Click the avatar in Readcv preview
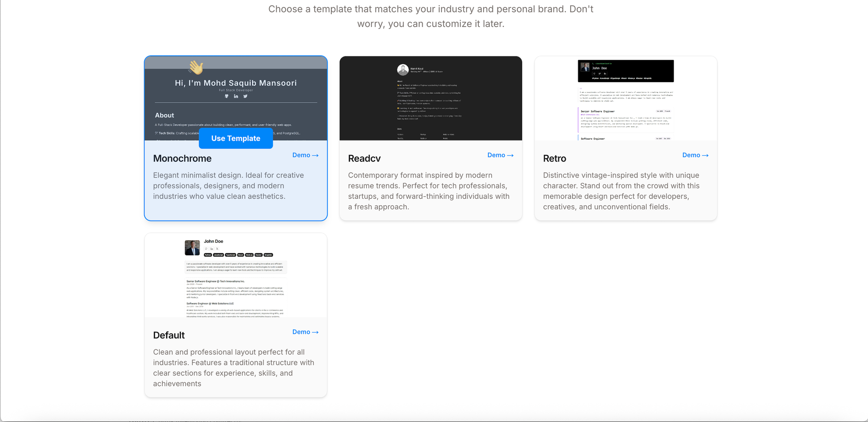This screenshot has width=868, height=422. (403, 69)
